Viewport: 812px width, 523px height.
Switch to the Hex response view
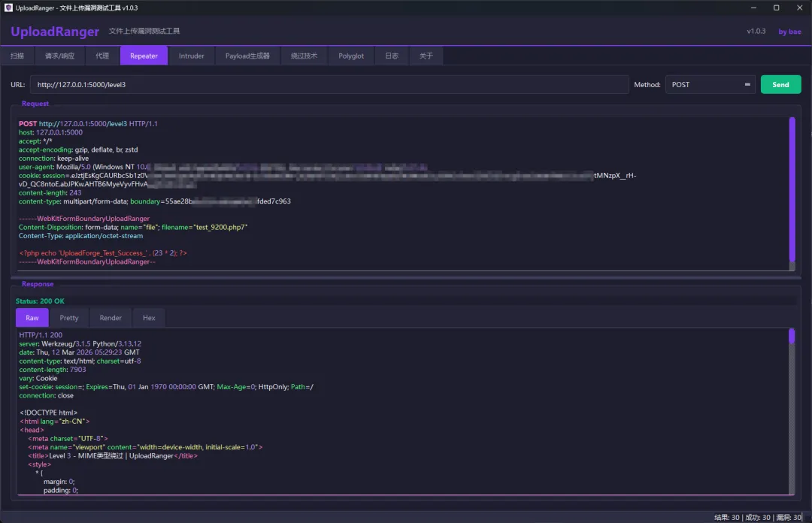[149, 318]
